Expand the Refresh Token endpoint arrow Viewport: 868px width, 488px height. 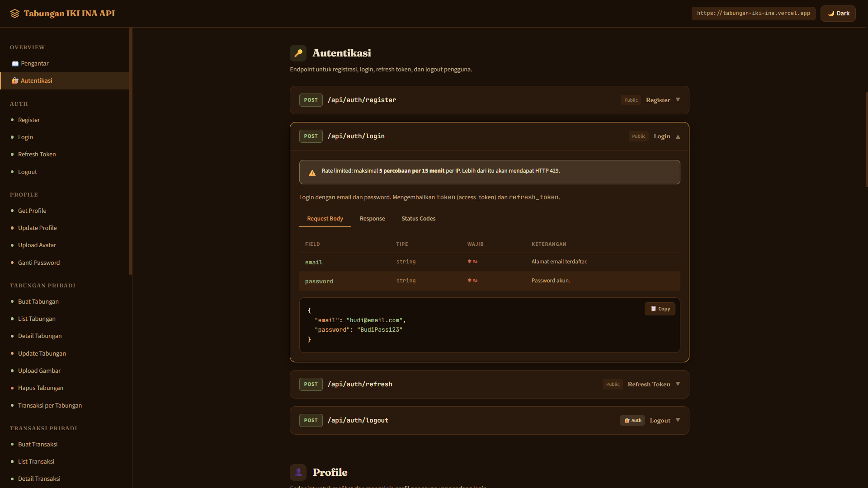point(678,384)
